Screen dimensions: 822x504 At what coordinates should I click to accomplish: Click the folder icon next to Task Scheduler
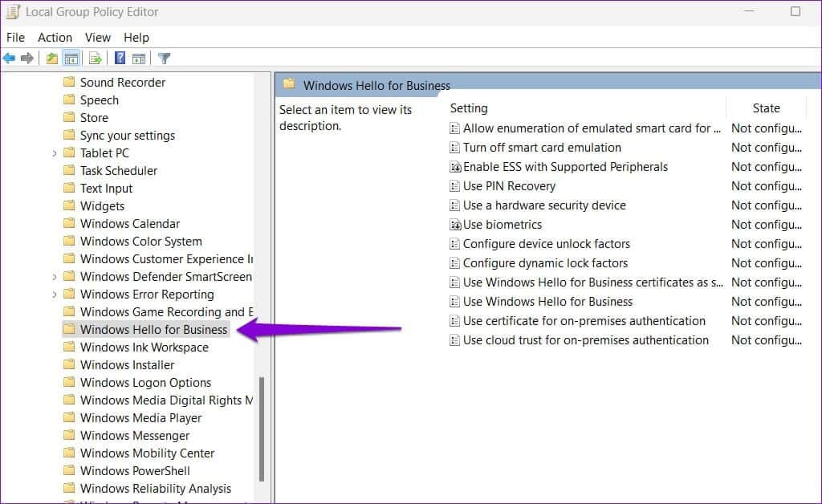[69, 170]
